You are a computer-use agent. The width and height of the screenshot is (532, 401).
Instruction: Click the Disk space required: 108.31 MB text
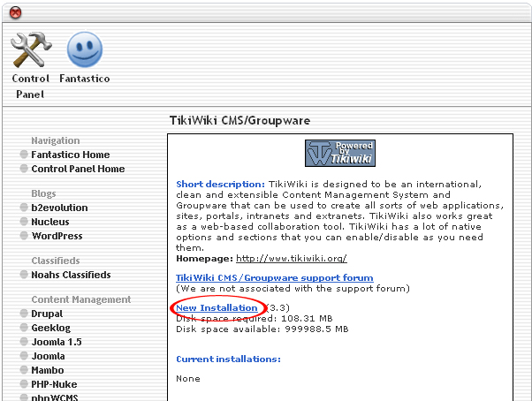(x=255, y=319)
